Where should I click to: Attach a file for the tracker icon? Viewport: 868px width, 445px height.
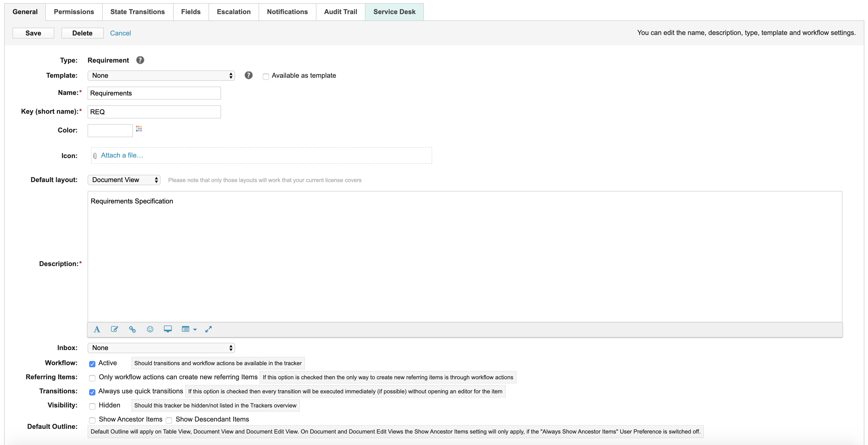[x=122, y=155]
